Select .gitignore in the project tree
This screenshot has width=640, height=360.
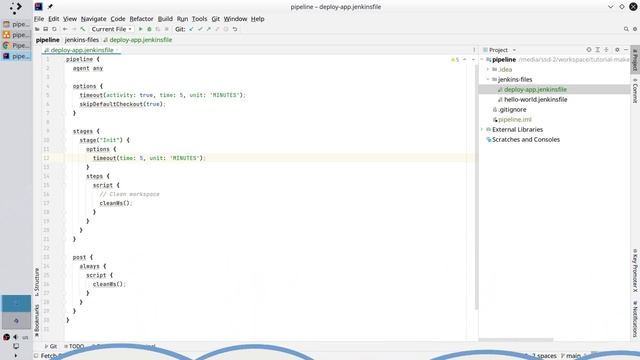pos(512,109)
